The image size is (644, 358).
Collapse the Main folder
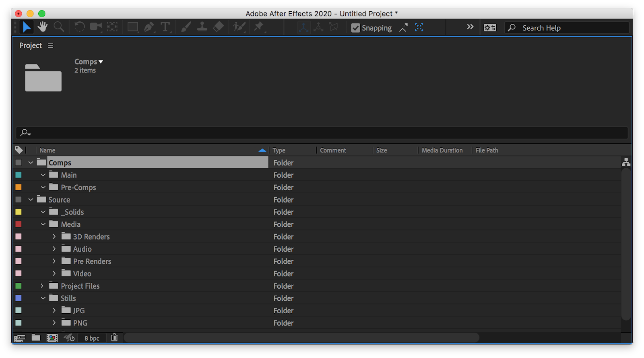point(43,175)
